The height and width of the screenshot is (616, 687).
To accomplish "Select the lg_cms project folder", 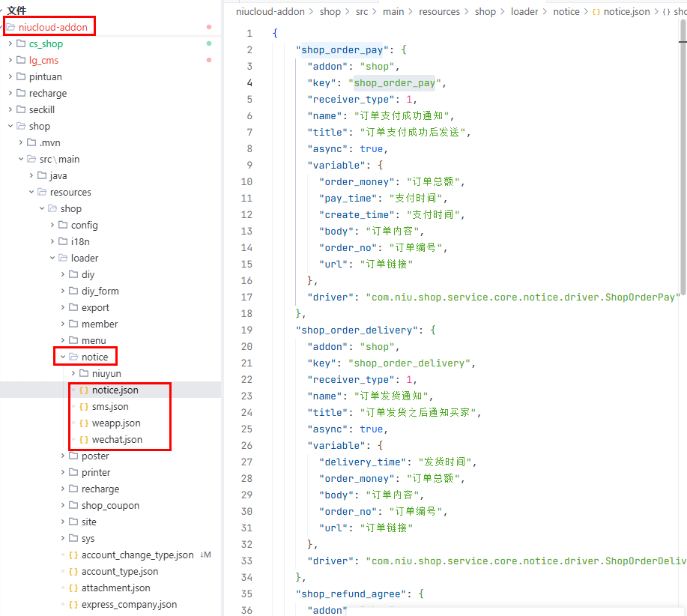I will pos(43,61).
